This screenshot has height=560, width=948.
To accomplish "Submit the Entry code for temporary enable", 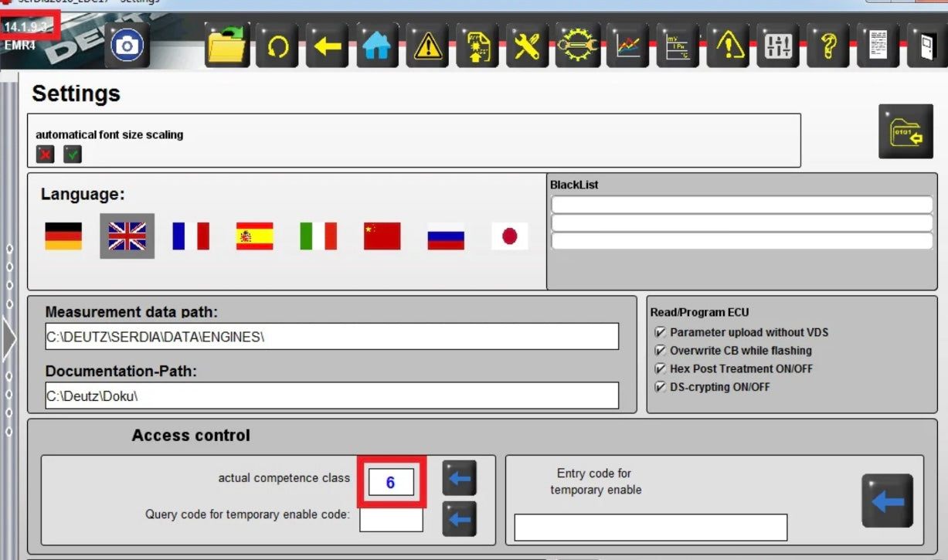I will [x=887, y=500].
